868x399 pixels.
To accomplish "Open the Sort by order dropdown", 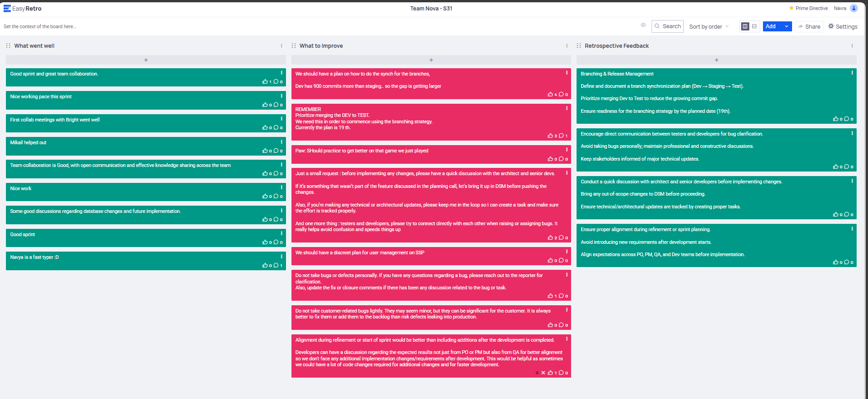I will point(709,26).
